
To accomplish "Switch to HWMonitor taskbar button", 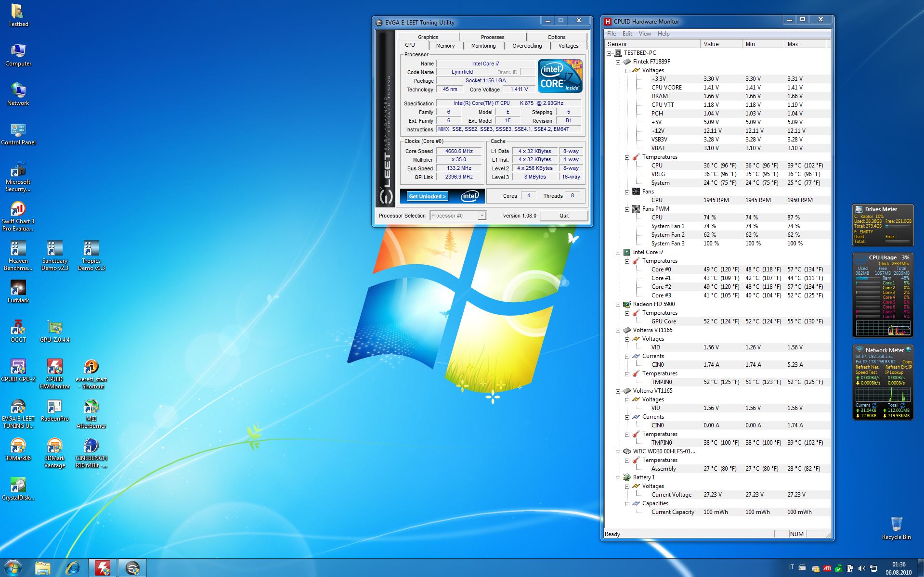I will click(102, 568).
